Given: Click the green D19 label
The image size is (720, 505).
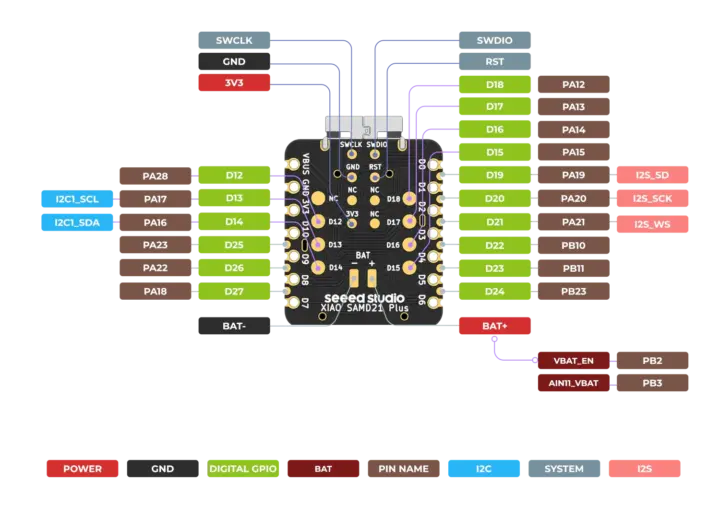Looking at the screenshot, I should [x=495, y=175].
